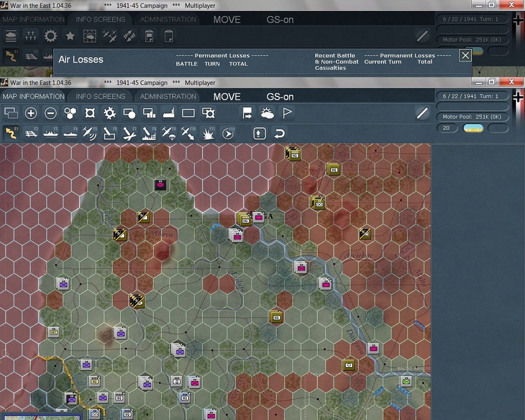525x420 pixels.
Task: Select F1 Move mode in front window
Action: [11, 133]
